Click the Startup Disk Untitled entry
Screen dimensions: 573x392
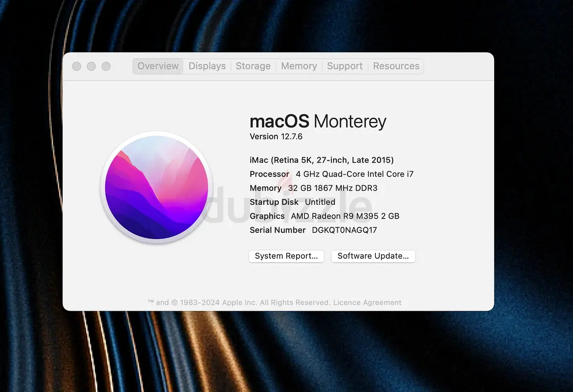292,202
